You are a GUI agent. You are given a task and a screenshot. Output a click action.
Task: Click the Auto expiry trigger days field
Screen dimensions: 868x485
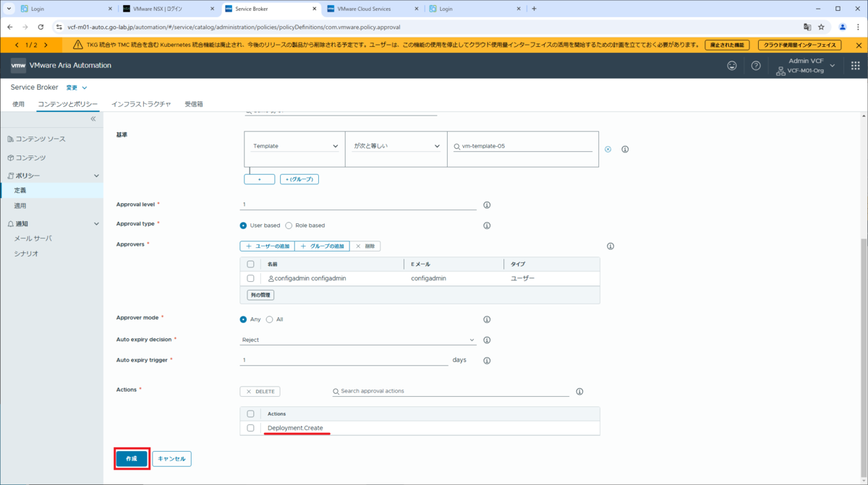[x=344, y=360]
